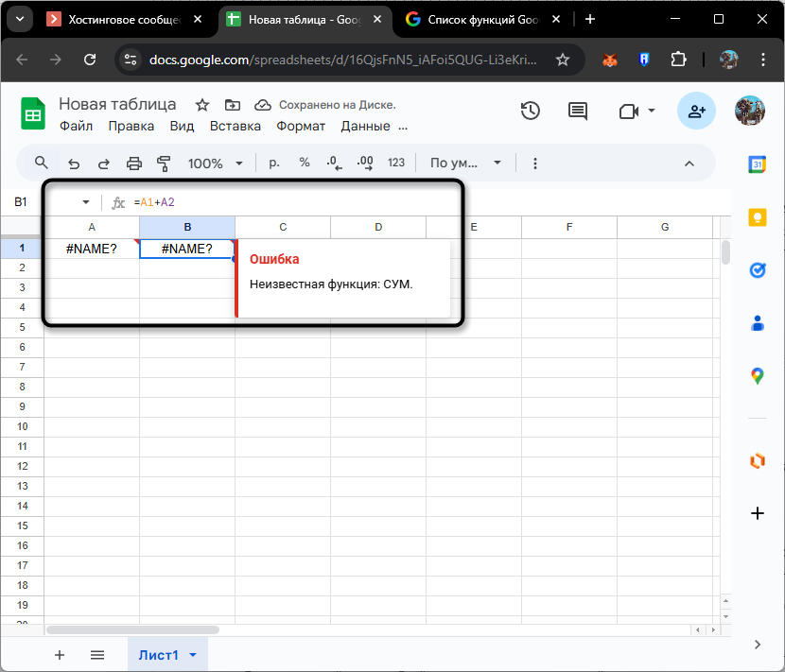The width and height of the screenshot is (785, 672).
Task: Open Формат menu
Action: point(301,126)
